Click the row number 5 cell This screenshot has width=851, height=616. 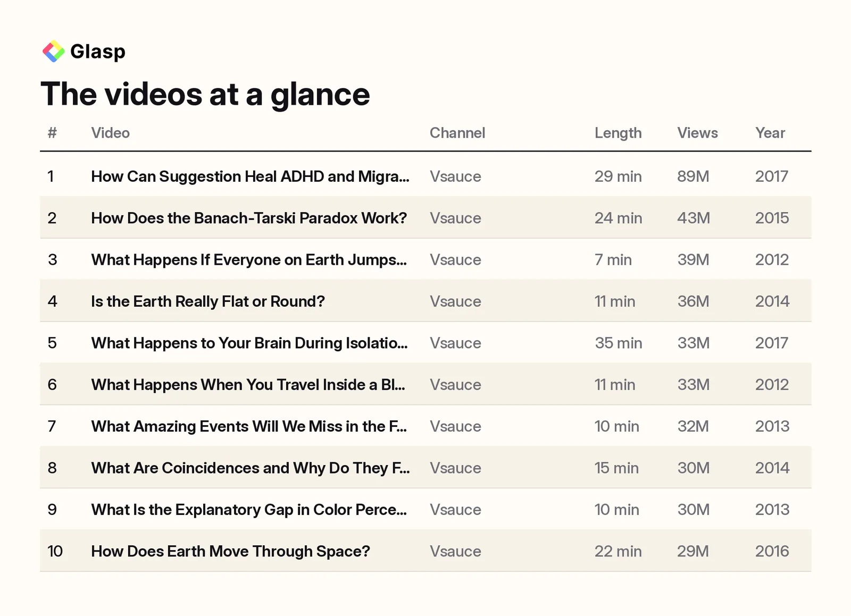52,343
